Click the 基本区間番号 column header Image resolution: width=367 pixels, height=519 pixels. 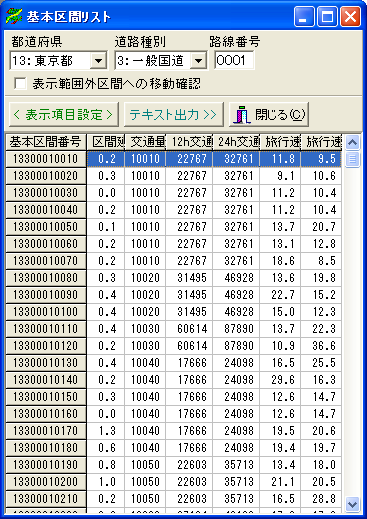[x=46, y=142]
